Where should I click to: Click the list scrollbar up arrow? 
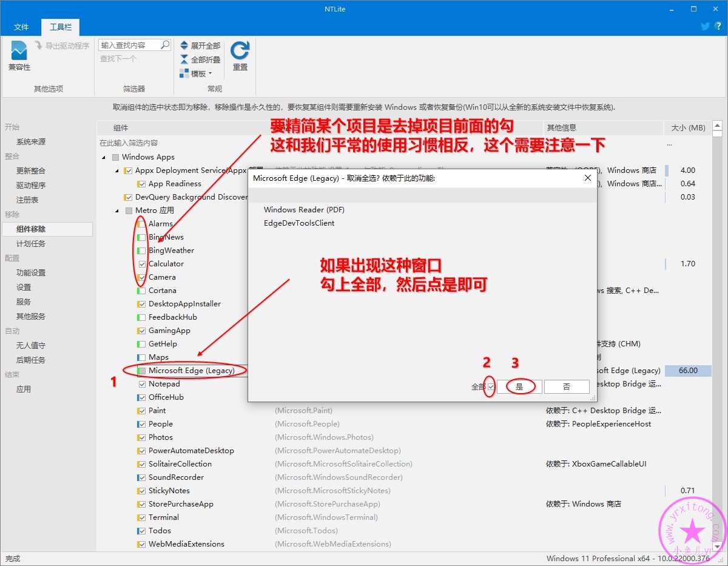tap(717, 127)
